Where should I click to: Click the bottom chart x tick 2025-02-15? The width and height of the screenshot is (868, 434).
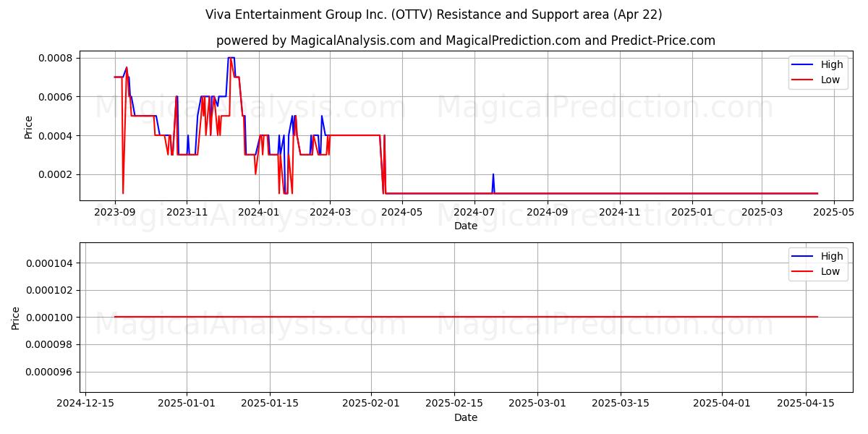[454, 403]
